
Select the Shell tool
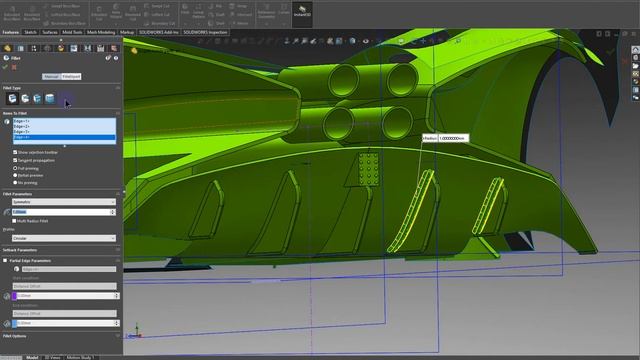click(x=216, y=23)
